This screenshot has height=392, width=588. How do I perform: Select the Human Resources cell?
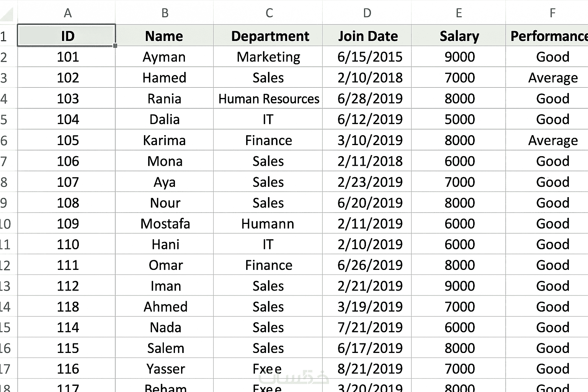coord(269,99)
